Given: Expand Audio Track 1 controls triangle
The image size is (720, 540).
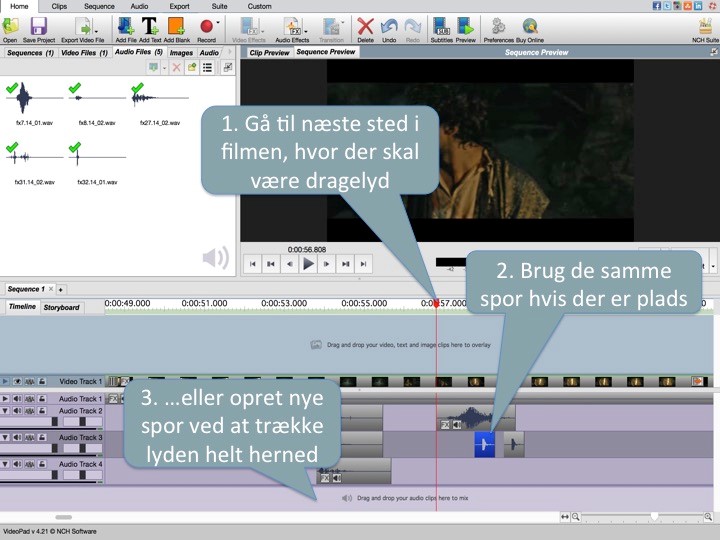Looking at the screenshot, I should (x=5, y=399).
